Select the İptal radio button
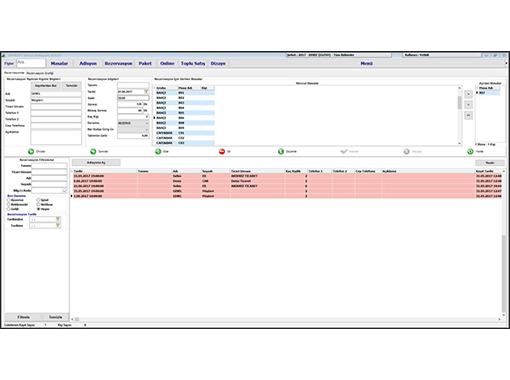 38,200
